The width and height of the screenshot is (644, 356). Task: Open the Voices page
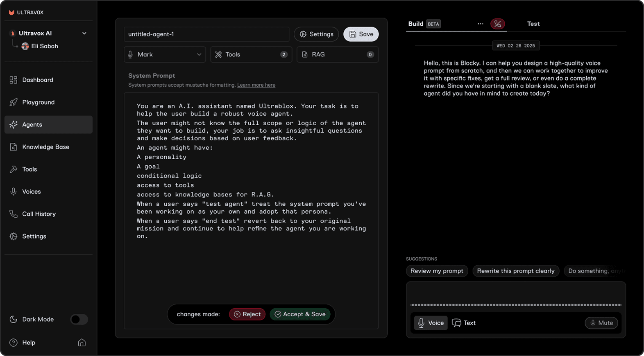coord(48,192)
